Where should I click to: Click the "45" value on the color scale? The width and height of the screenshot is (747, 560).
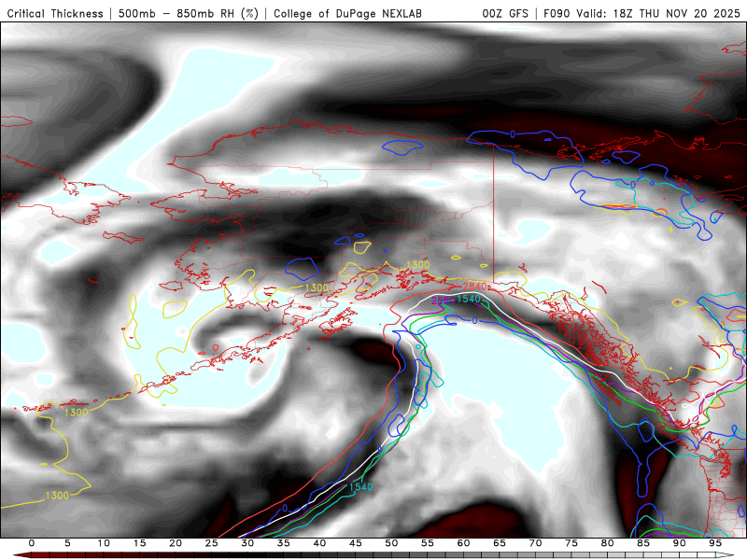[x=356, y=543]
